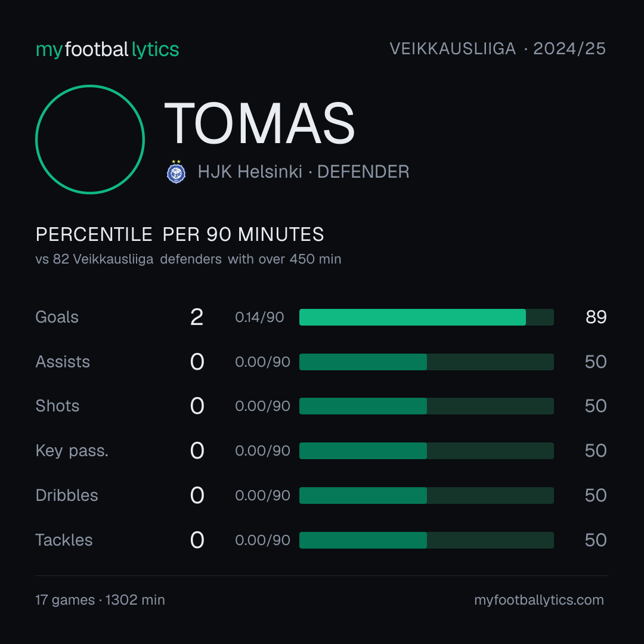Select the Goals stat label
644x644 pixels.
(x=57, y=317)
